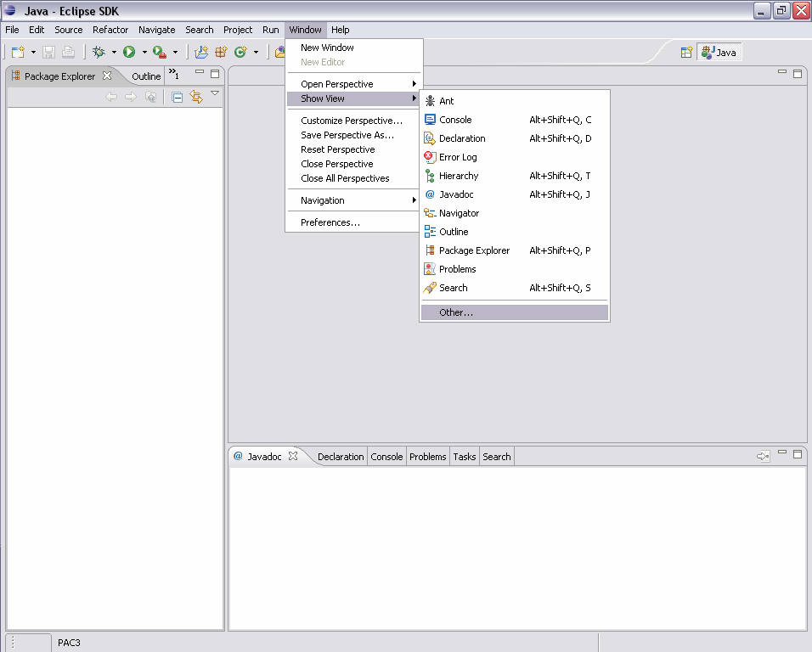Viewport: 812px width, 652px height.
Task: Select Console in the Show View submenu
Action: [515, 120]
